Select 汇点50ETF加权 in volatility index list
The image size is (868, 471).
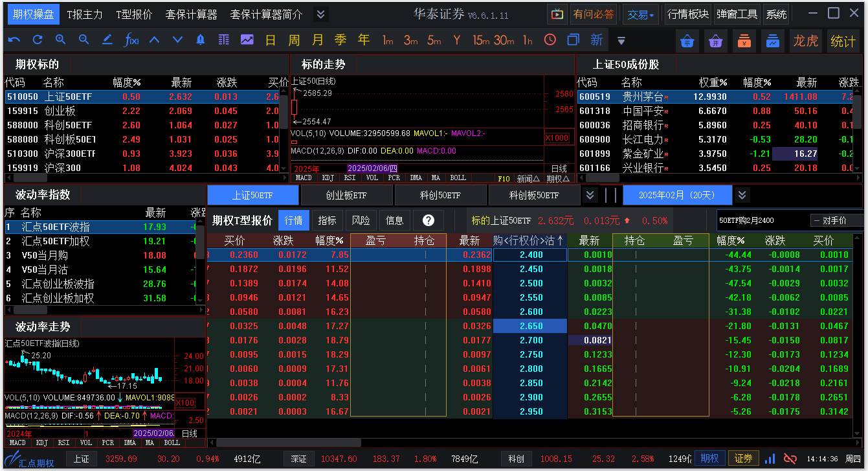[100, 241]
